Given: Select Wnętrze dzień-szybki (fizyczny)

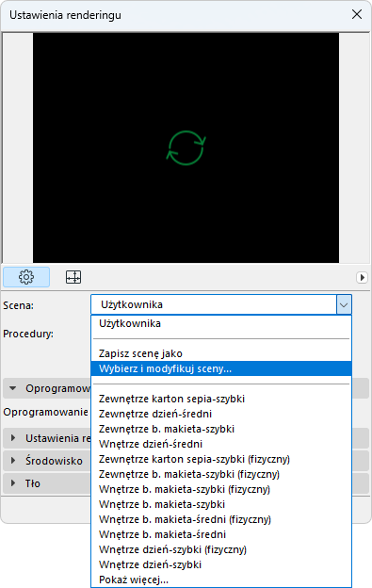Looking at the screenshot, I should pyautogui.click(x=221, y=549).
